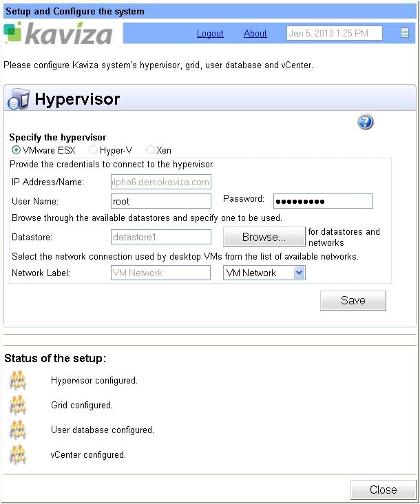Save the hypervisor configuration

coord(353,300)
